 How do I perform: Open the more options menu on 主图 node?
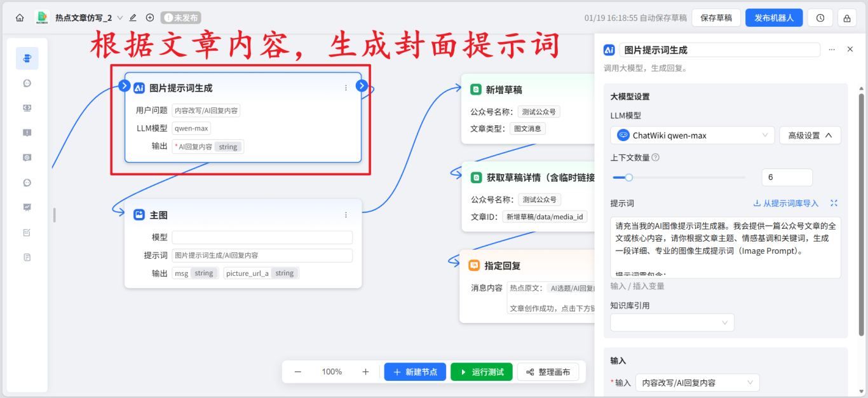click(346, 214)
